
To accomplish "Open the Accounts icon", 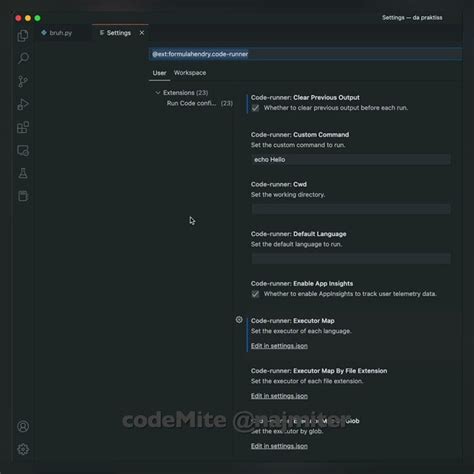I will coord(23,426).
